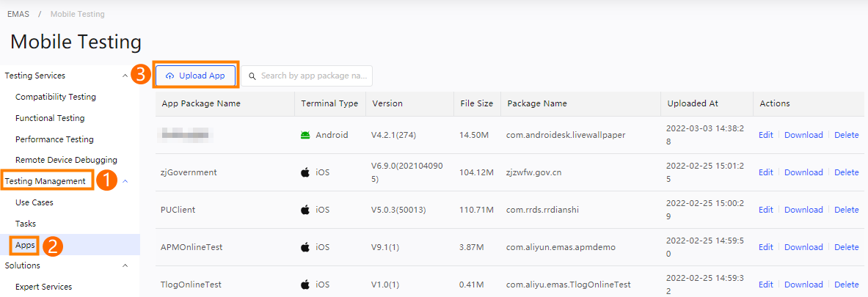Image resolution: width=868 pixels, height=297 pixels.
Task: Open Compatibility Testing in sidebar
Action: (56, 97)
